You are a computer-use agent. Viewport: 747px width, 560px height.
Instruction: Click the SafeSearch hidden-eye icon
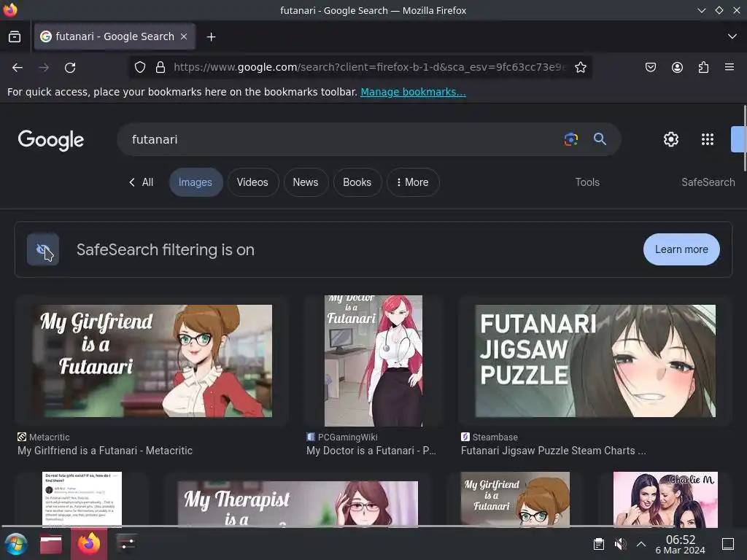pos(43,249)
